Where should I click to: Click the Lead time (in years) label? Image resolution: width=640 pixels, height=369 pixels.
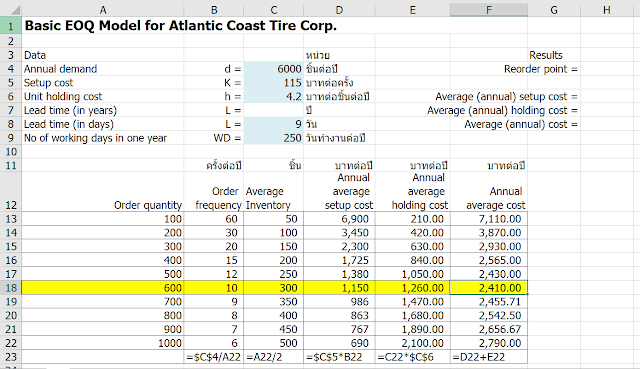coord(70,110)
